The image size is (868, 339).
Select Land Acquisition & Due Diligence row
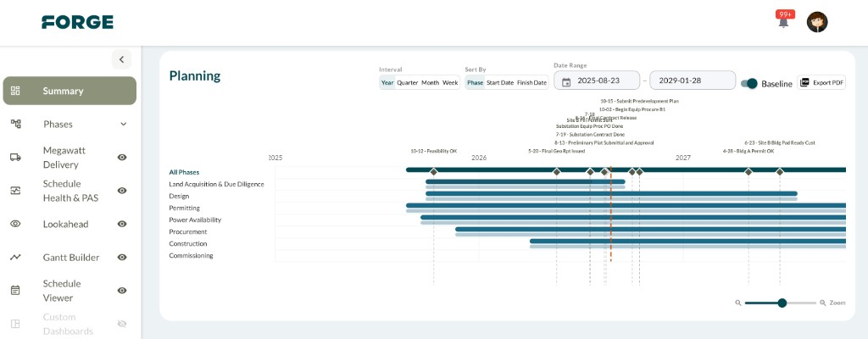[x=216, y=184]
